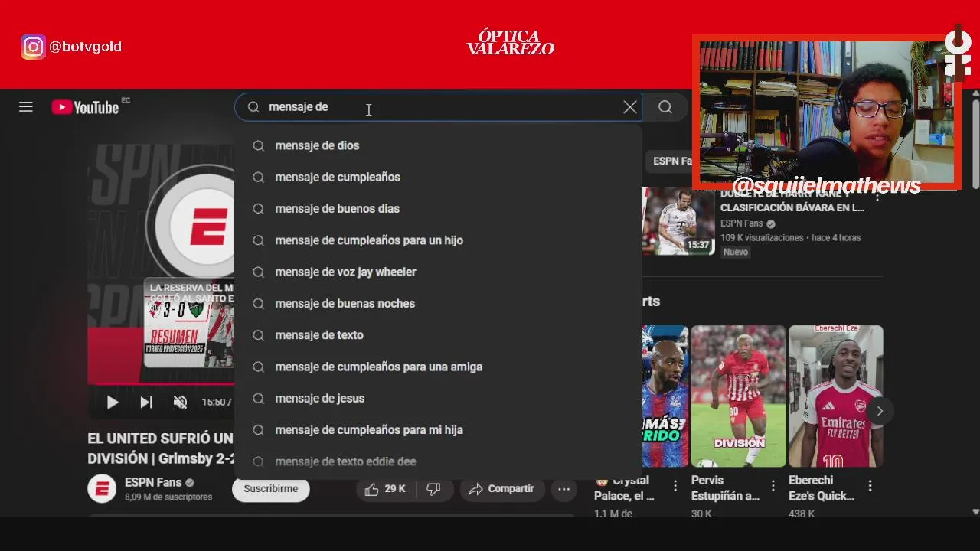Skip to next video in player
The image size is (980, 551).
pos(146,402)
